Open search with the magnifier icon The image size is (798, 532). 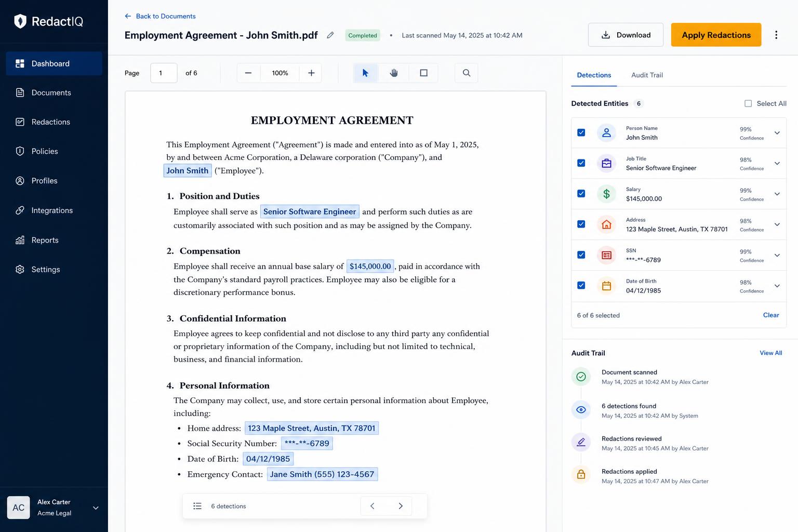tap(467, 73)
